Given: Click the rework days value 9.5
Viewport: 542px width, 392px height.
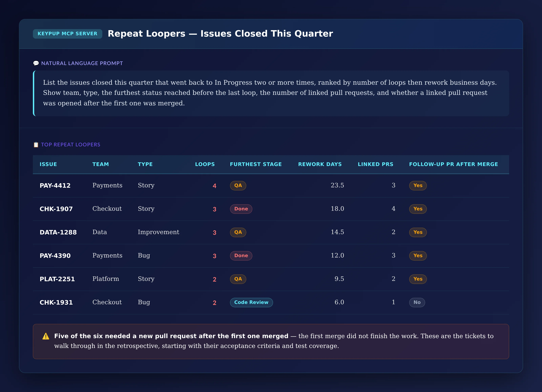Looking at the screenshot, I should coord(339,279).
